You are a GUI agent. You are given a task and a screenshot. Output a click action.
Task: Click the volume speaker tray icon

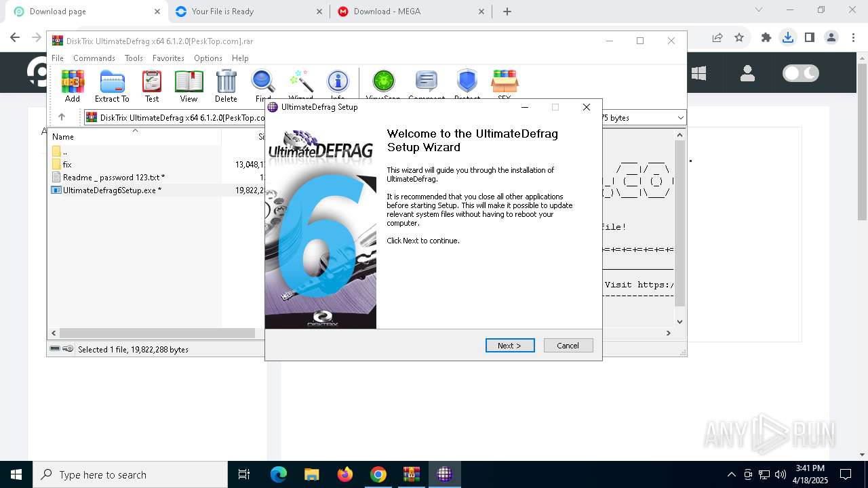click(780, 474)
